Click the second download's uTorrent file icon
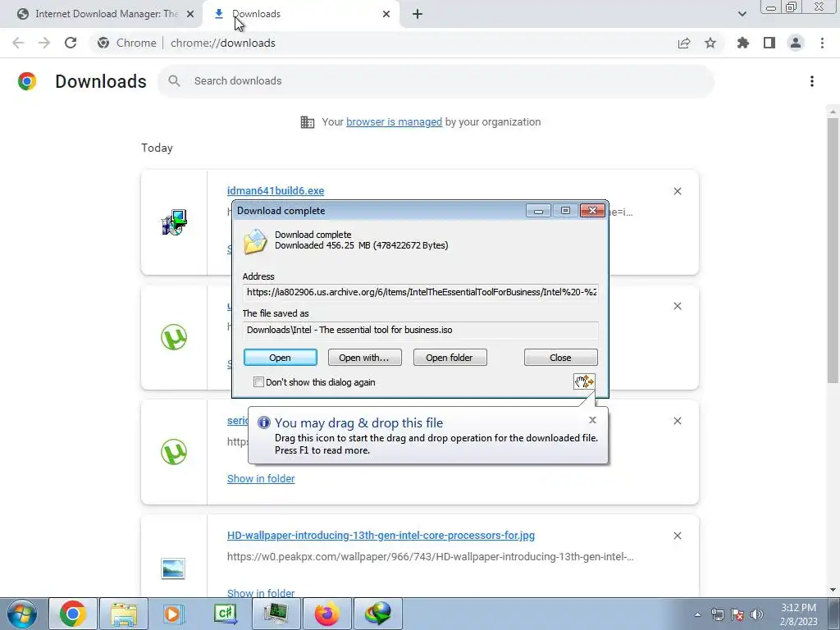The image size is (840, 630). [x=174, y=337]
